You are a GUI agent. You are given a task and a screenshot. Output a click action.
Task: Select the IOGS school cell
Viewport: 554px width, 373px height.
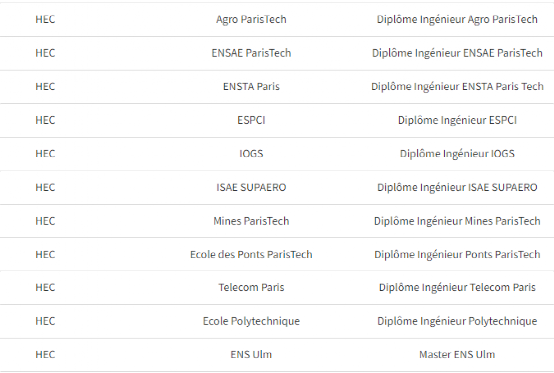(x=251, y=154)
